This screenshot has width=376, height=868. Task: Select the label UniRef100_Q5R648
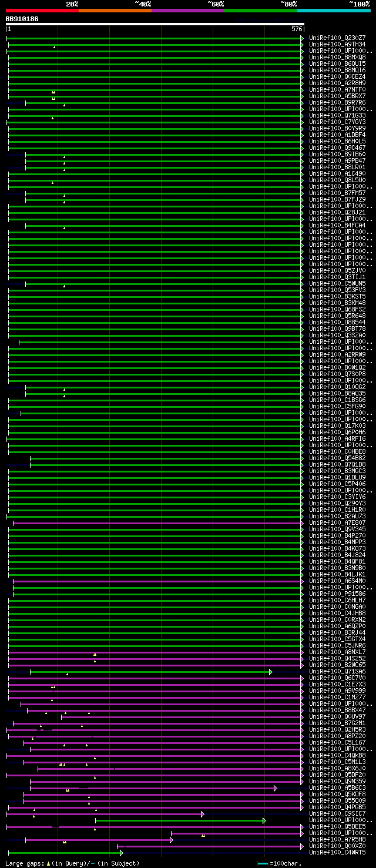point(337,316)
